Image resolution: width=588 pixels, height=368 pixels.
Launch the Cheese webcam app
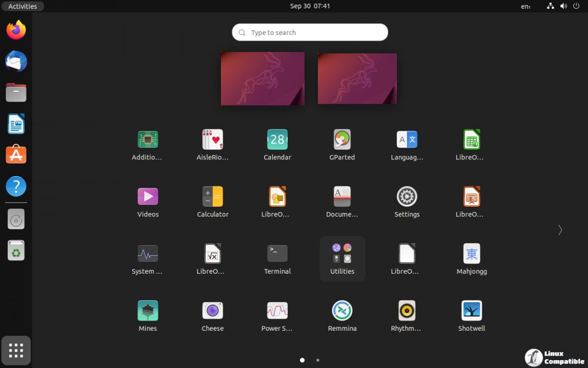coord(213,311)
